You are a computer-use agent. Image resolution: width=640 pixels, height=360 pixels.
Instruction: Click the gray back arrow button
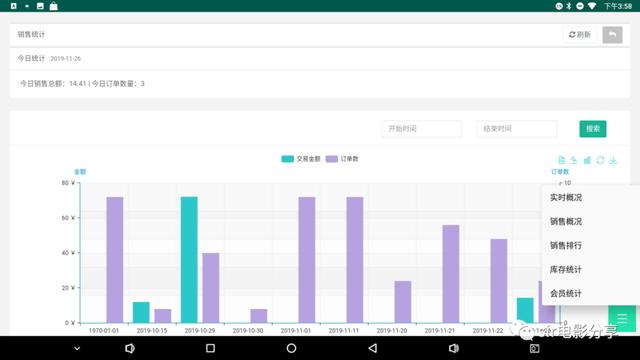(612, 35)
